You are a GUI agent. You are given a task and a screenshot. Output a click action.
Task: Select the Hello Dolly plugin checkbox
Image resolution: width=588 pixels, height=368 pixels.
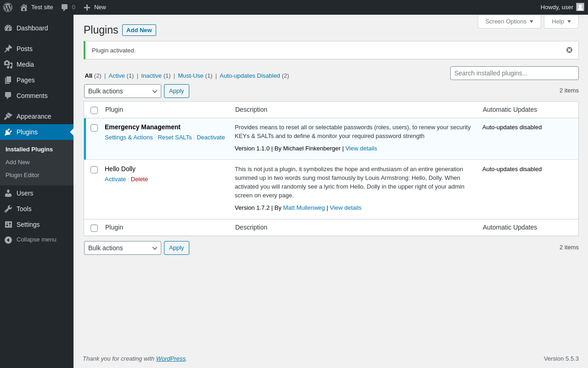click(x=94, y=170)
